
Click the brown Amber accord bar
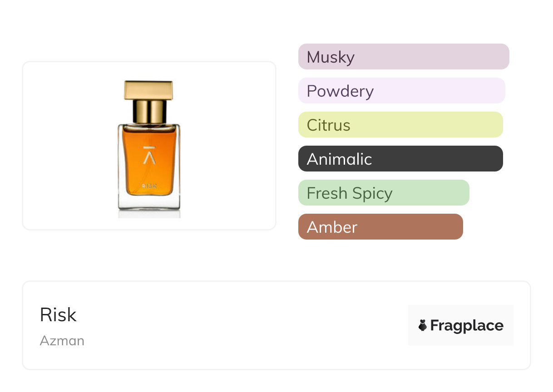(380, 227)
